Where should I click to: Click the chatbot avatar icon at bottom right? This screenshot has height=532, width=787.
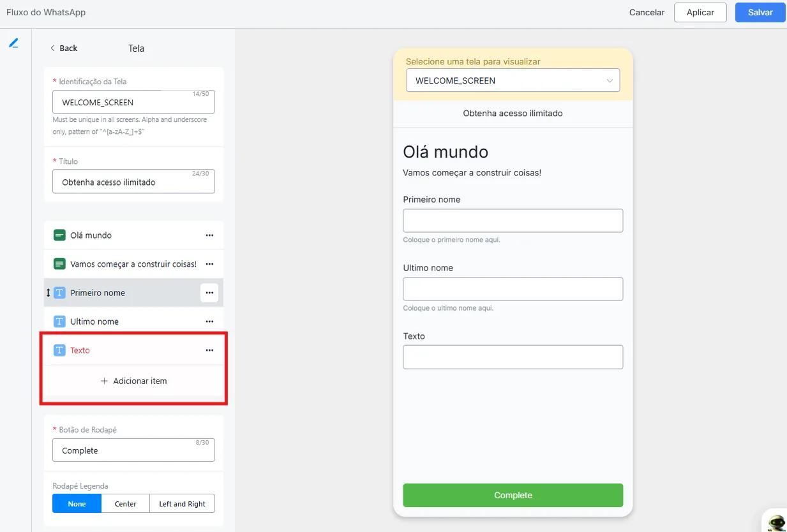coord(776,522)
